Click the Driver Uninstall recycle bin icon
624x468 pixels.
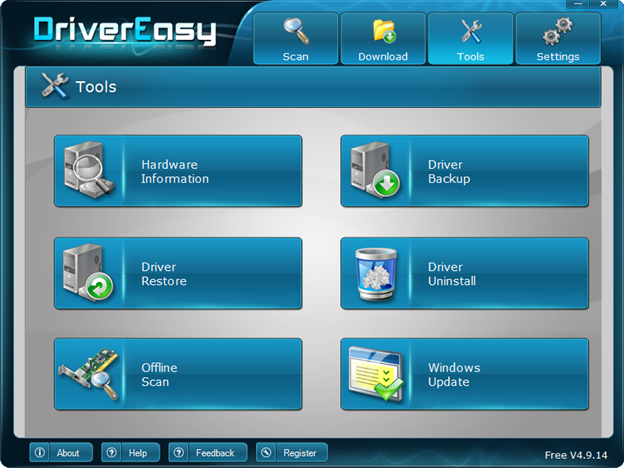[x=376, y=274]
